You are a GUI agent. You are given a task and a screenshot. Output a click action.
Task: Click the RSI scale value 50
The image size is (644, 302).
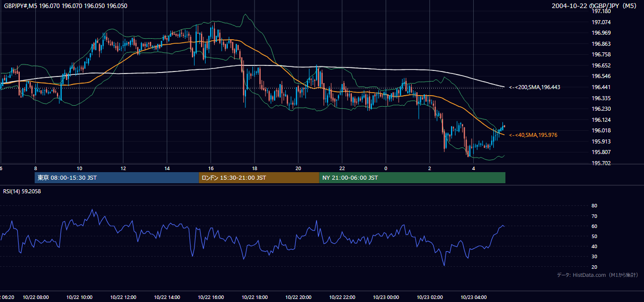coord(594,236)
